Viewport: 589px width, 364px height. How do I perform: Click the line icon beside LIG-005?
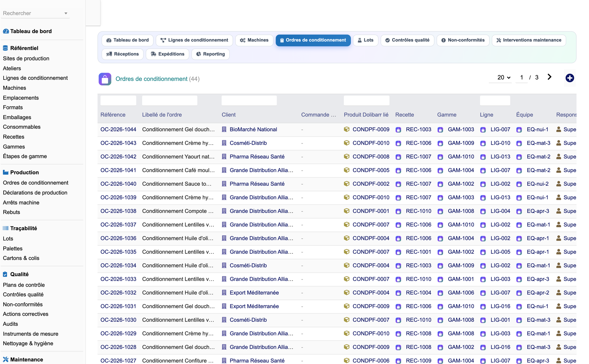pyautogui.click(x=483, y=252)
